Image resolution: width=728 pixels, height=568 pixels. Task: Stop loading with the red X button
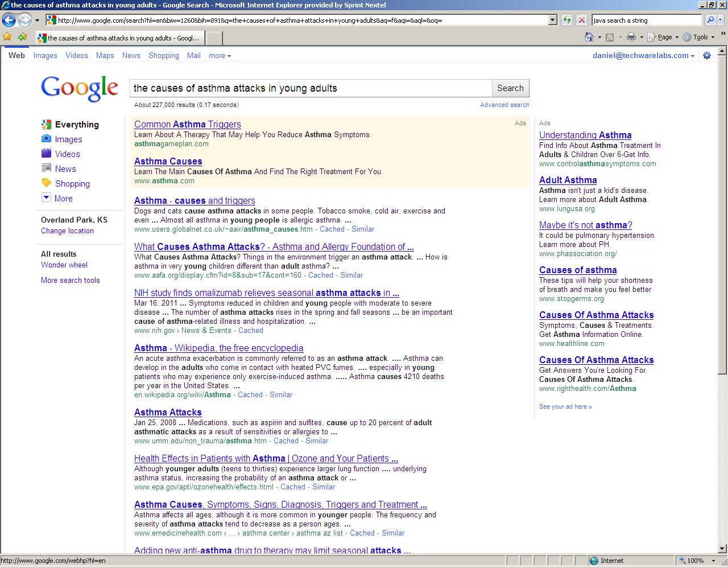(x=581, y=20)
